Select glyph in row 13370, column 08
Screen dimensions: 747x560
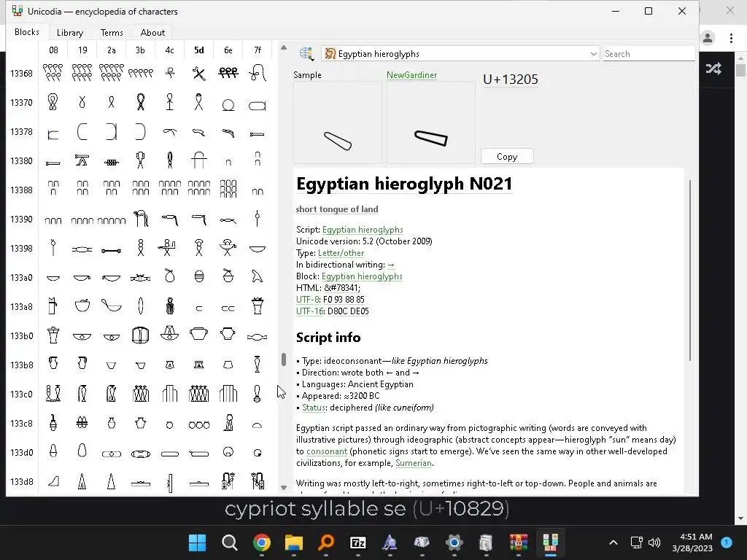point(53,102)
